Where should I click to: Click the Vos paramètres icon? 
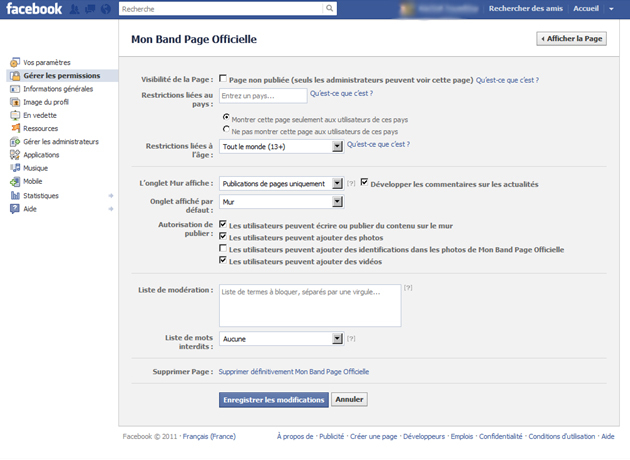[x=15, y=62]
